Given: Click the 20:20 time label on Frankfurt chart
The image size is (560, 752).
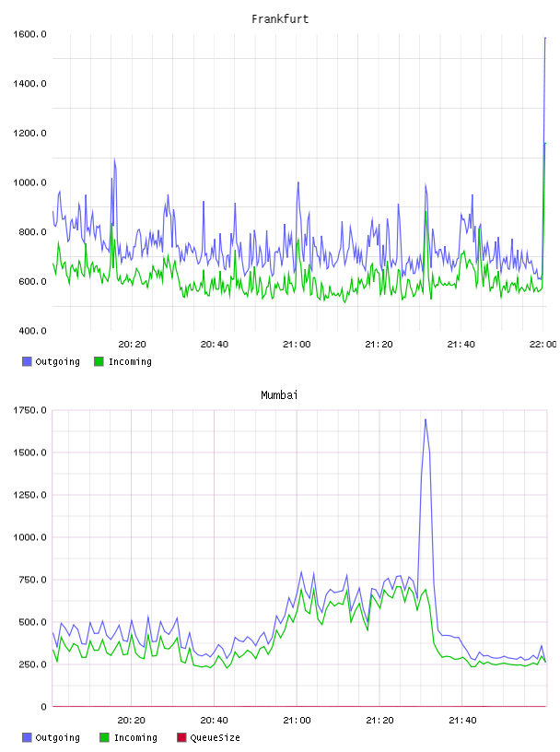Looking at the screenshot, I should 132,344.
